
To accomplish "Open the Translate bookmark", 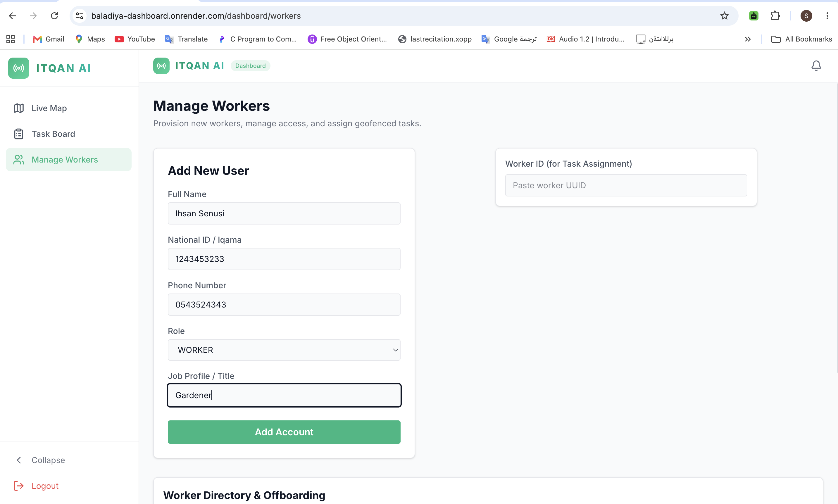I will point(187,39).
